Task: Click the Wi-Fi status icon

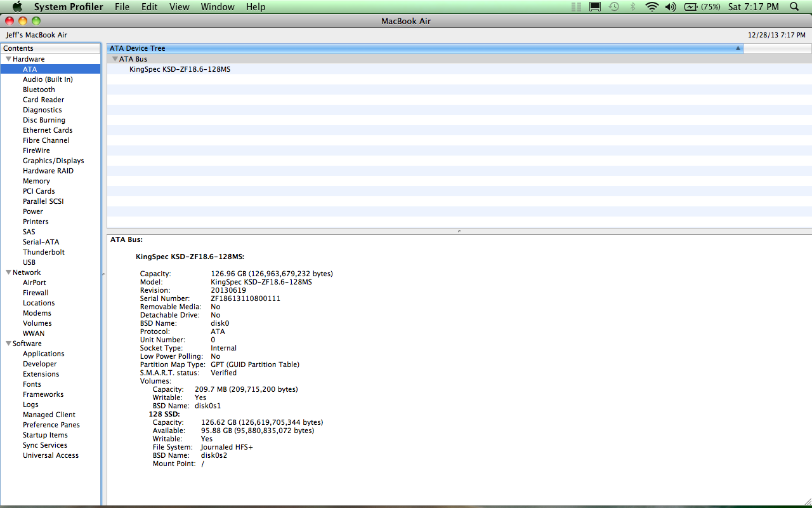Action: (652, 7)
